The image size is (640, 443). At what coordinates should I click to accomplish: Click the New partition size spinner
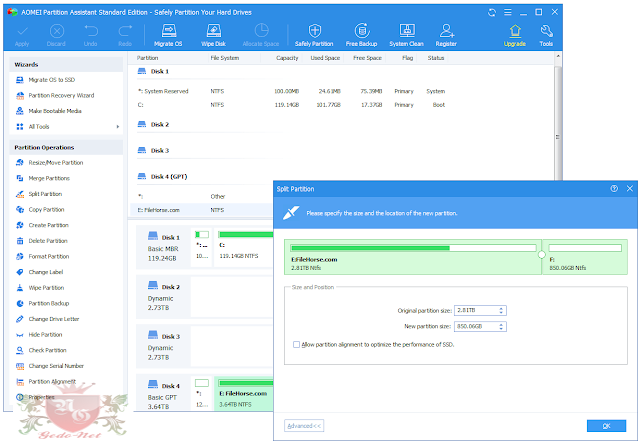click(x=501, y=327)
